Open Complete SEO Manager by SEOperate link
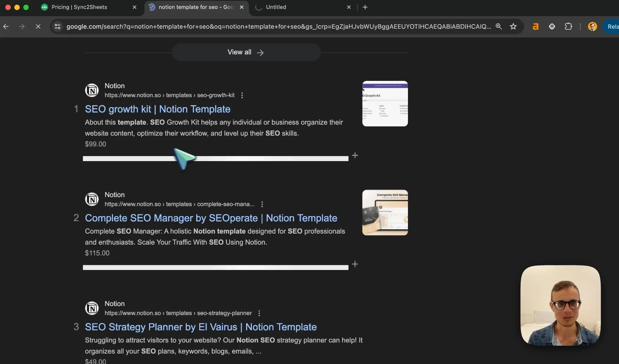Screen dimensions: 619x364 [x=211, y=218]
